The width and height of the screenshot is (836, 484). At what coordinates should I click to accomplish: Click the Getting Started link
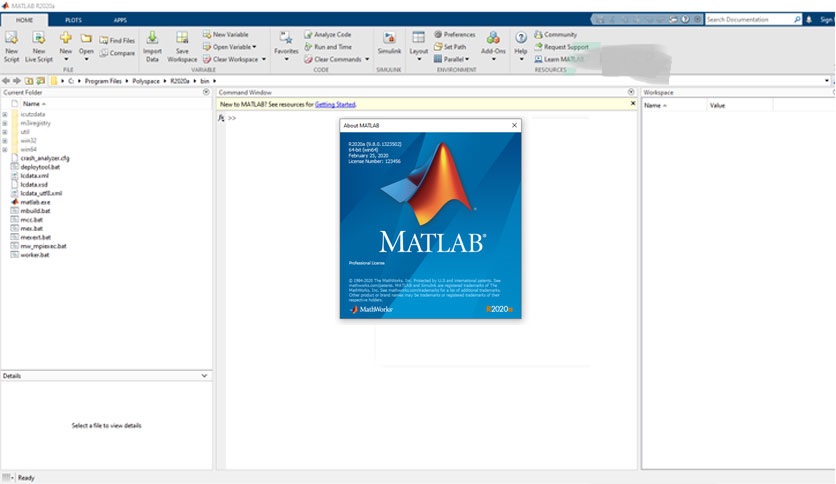[x=335, y=104]
